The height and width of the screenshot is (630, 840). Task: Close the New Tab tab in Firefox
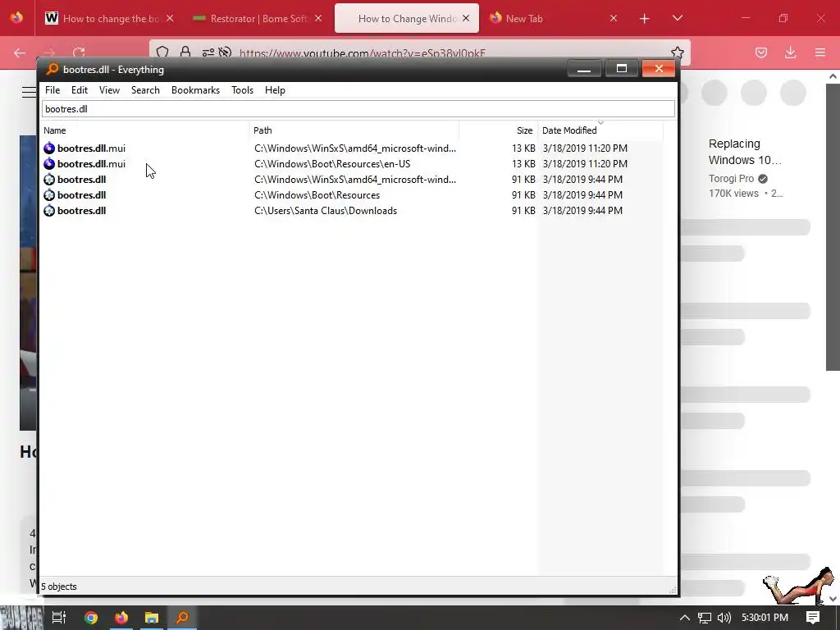[614, 18]
